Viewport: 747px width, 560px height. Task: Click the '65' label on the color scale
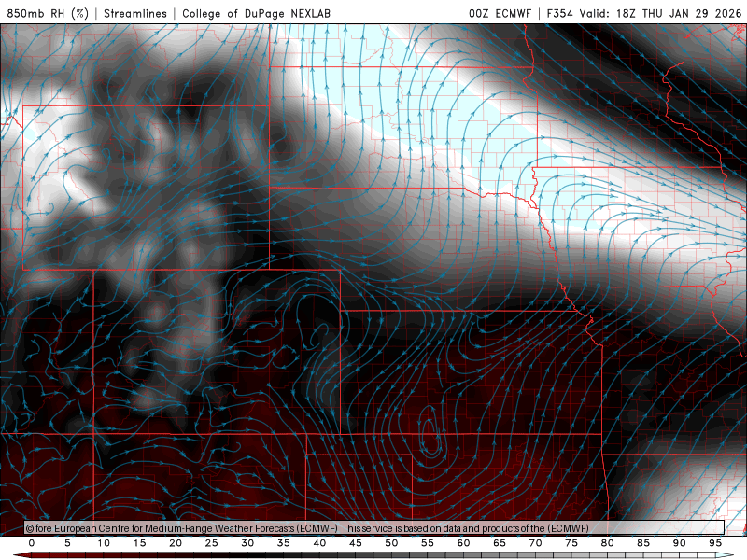coord(499,543)
